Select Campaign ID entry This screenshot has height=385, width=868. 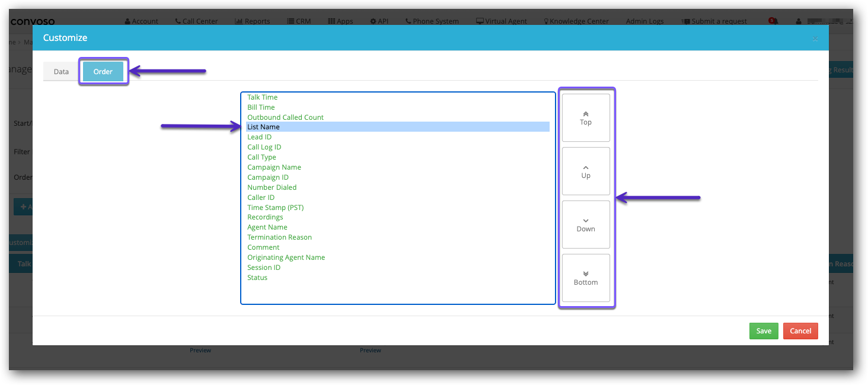click(x=398, y=177)
